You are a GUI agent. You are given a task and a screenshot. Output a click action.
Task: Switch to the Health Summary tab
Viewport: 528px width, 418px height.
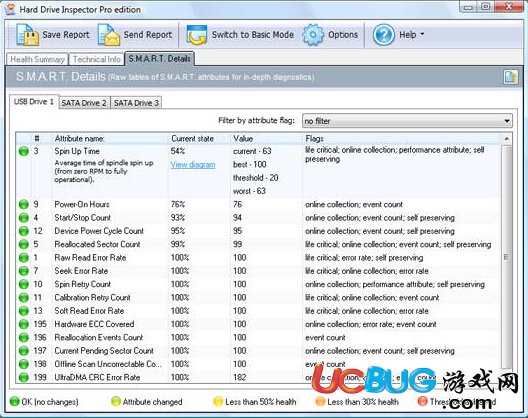click(x=37, y=59)
